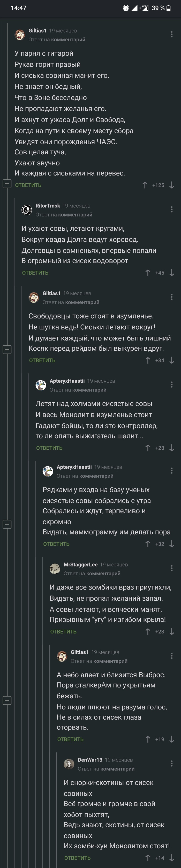Screen dimensions: 181x868
Task: Tap ОТВЕТИТЬ under DenWar13's comment
Action: click(x=77, y=858)
